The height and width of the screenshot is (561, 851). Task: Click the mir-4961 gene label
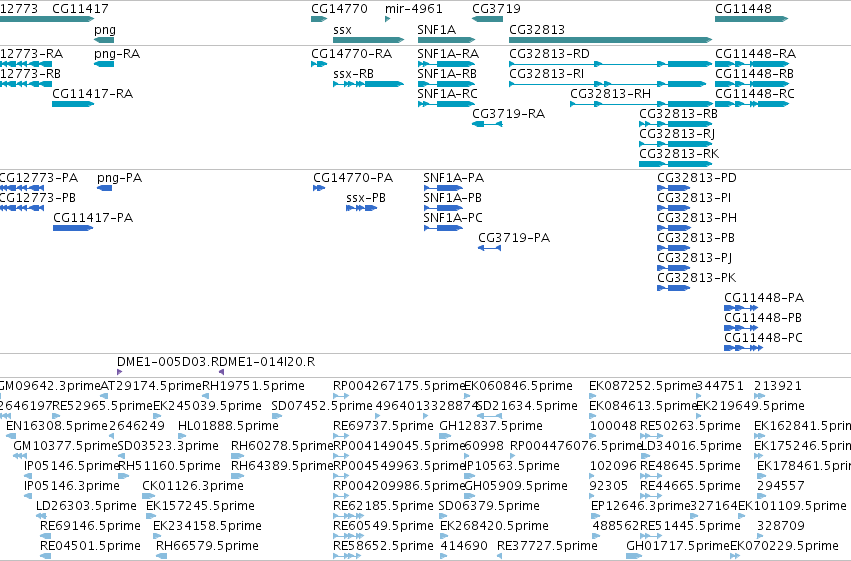click(414, 9)
